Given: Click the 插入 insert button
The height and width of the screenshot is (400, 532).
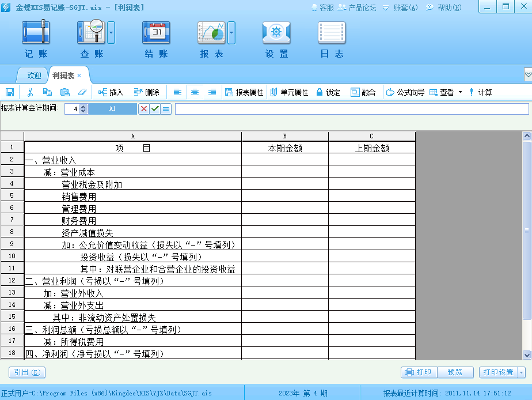Looking at the screenshot, I should [111, 92].
